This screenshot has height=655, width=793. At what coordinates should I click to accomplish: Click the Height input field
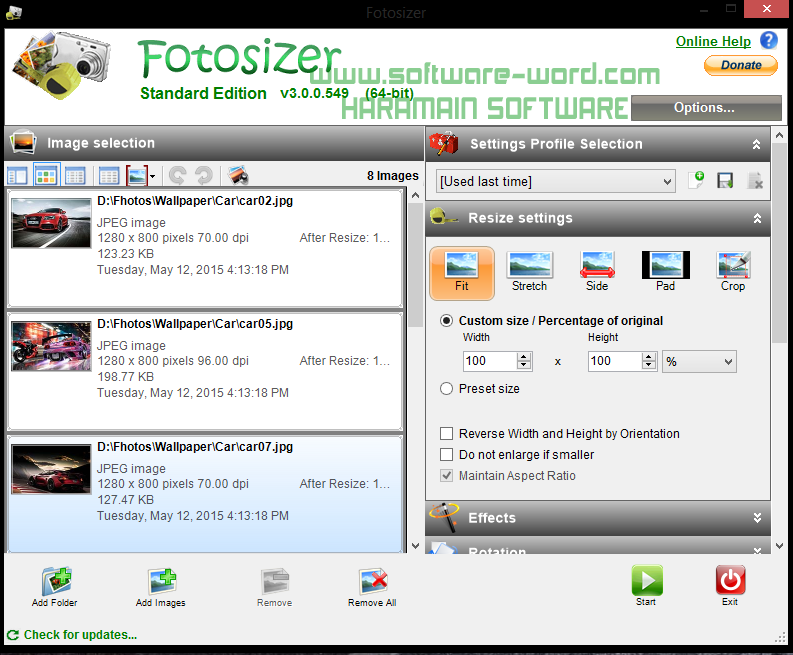tap(614, 361)
